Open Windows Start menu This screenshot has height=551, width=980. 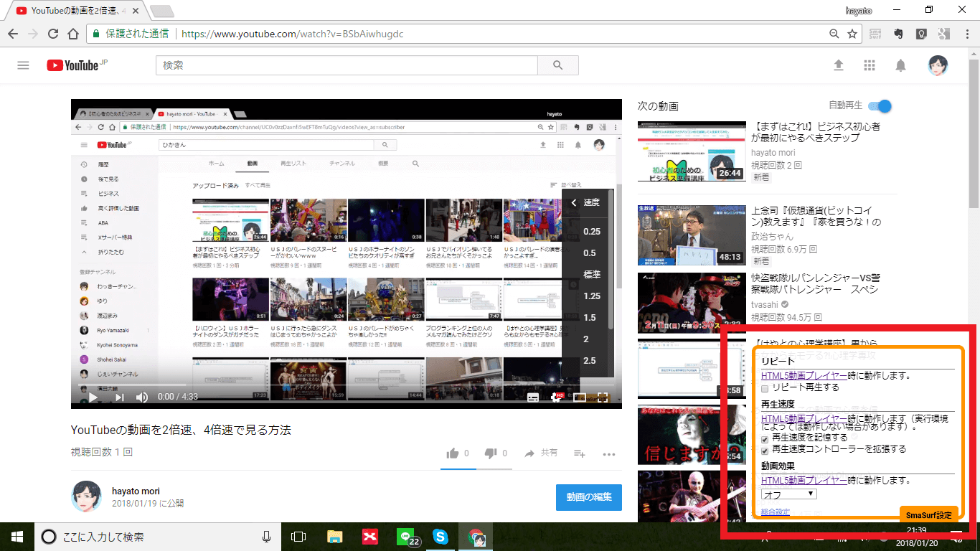17,536
